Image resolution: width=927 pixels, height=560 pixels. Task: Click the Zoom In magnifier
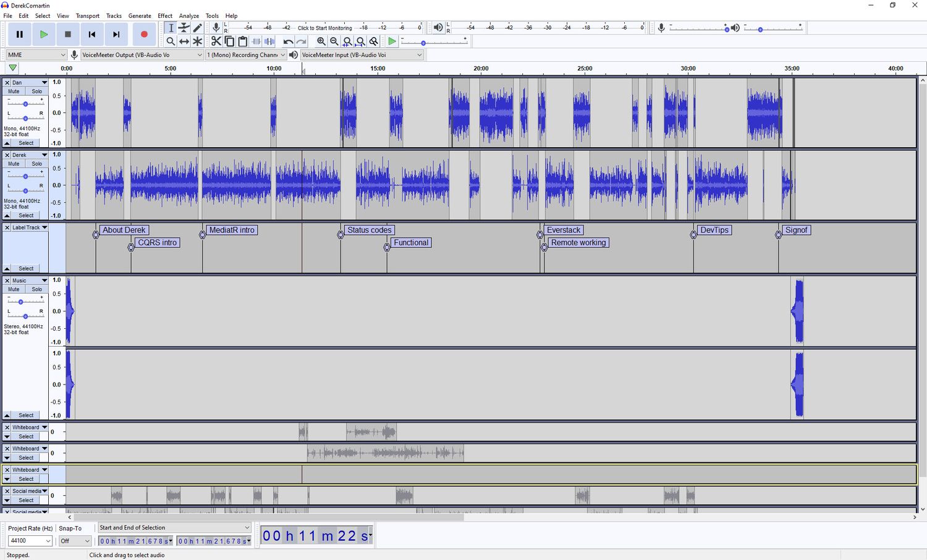click(321, 41)
